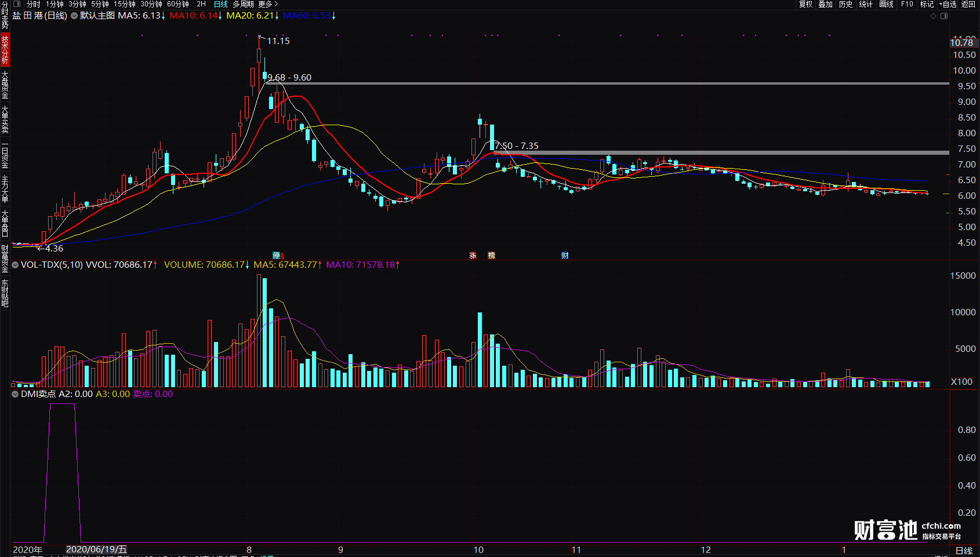Switch to 5分钟 timeframe
This screenshot has width=980, height=557.
(100, 4)
